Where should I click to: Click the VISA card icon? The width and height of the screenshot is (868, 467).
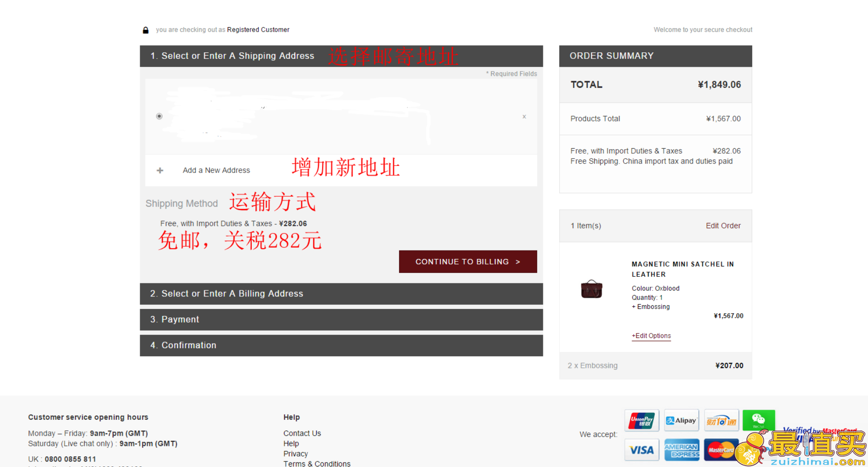pyautogui.click(x=642, y=450)
